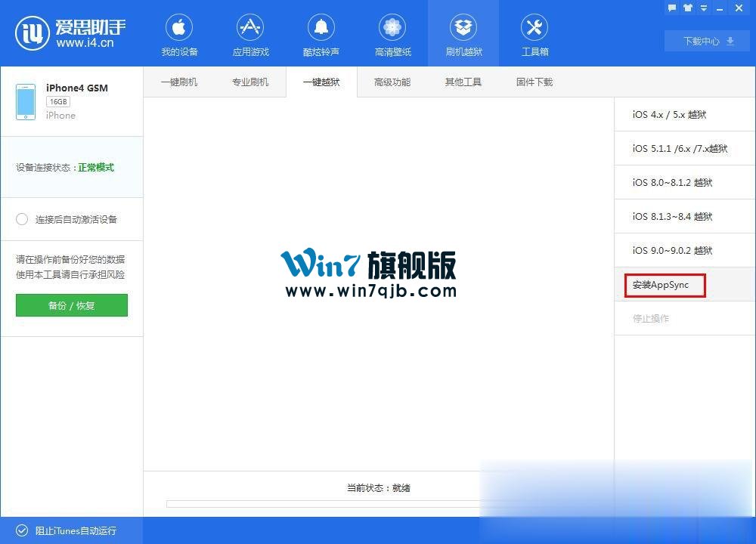This screenshot has height=544, width=756.
Task: Open 应用游戏 apps and games section
Action: (x=250, y=34)
